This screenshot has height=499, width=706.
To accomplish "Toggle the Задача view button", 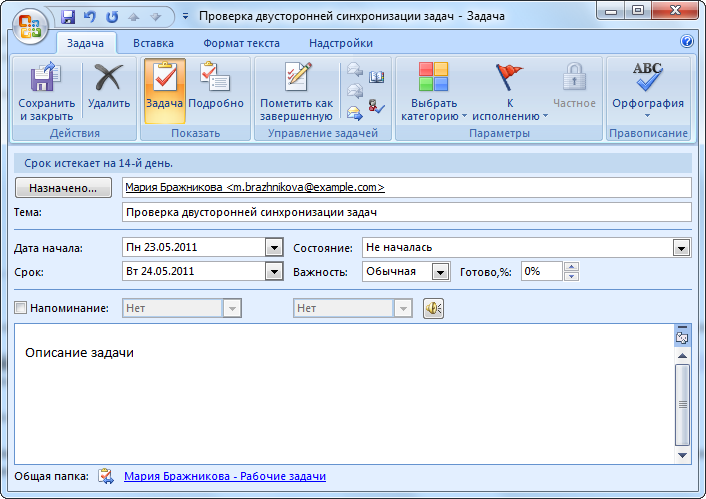I will tap(164, 89).
